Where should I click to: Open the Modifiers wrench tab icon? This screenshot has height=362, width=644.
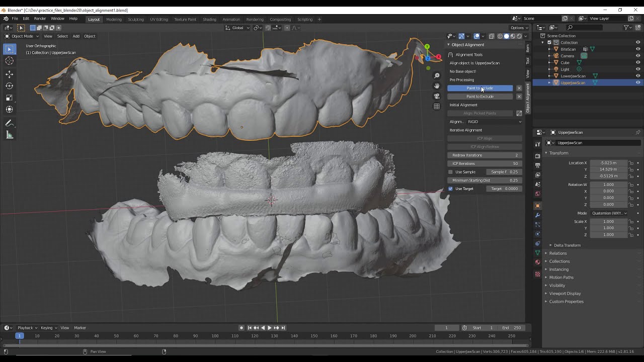[x=537, y=215]
